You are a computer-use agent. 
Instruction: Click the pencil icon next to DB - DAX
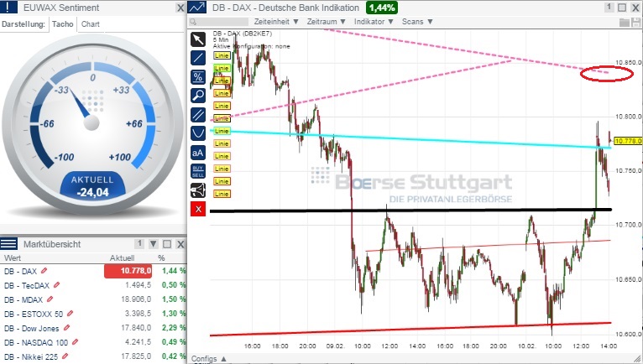(x=44, y=271)
